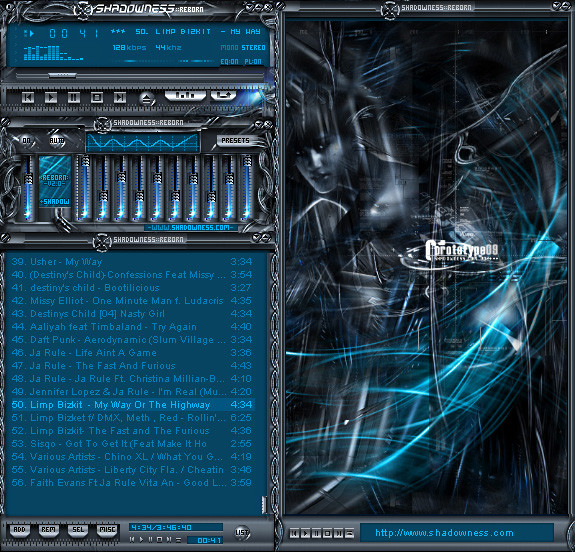Screen dimensions: 575x552
Task: Toggle shuffle button beside the eject icon
Action: point(185,95)
